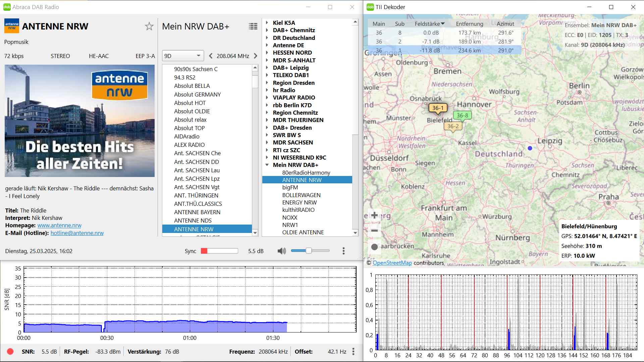Select the 36-8 transmitter marker on the map
This screenshot has height=362, width=644.
[462, 116]
